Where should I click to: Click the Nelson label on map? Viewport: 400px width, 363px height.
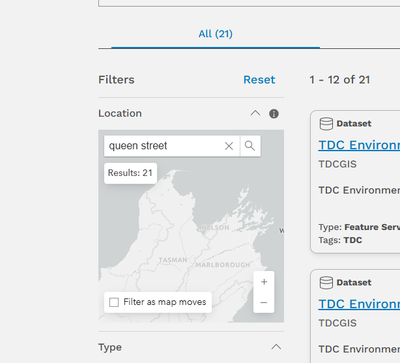[x=215, y=228]
